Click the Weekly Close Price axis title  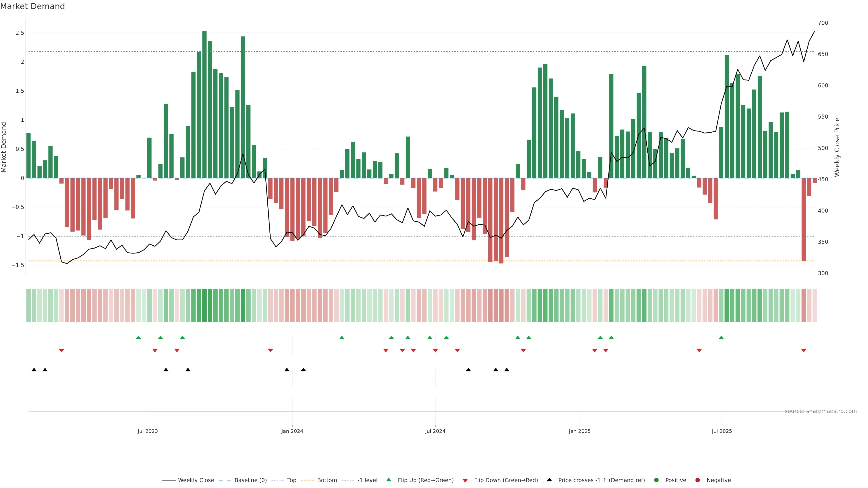coord(837,147)
